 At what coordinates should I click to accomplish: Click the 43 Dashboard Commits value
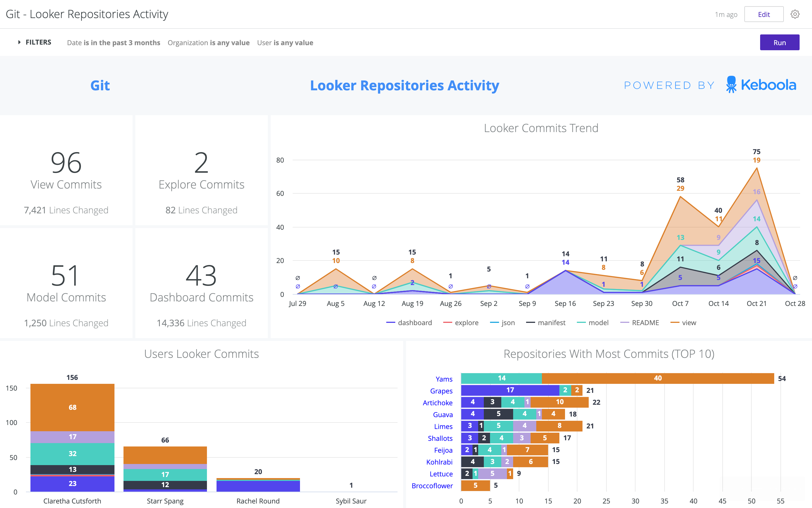click(201, 275)
